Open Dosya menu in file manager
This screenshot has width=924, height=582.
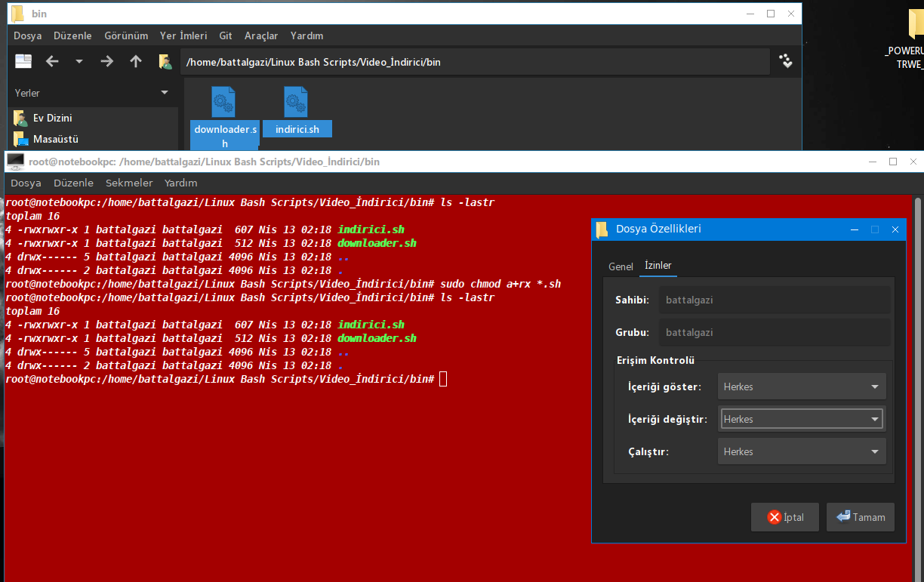(x=28, y=35)
